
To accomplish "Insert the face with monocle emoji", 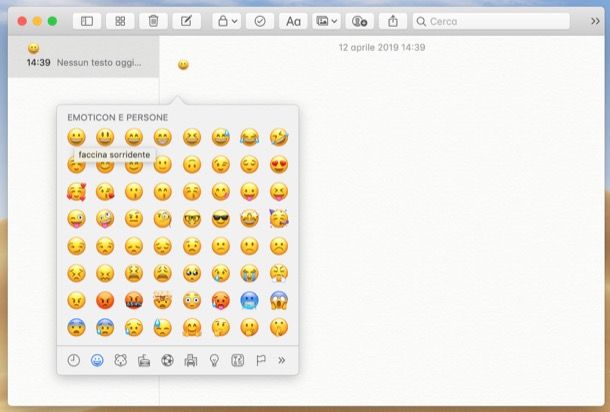I will coord(163,219).
